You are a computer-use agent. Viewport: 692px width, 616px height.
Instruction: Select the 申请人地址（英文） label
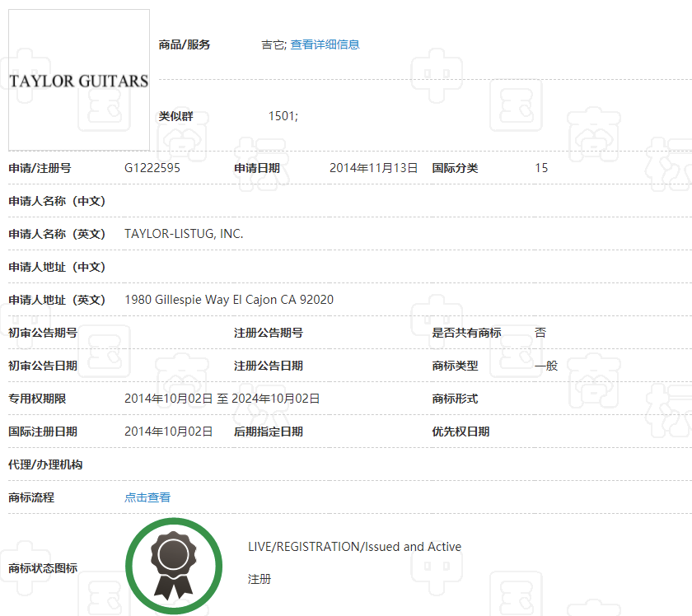click(57, 300)
